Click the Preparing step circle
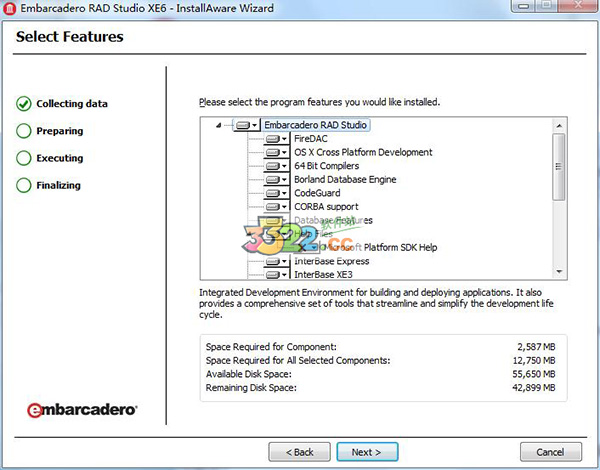 point(24,131)
